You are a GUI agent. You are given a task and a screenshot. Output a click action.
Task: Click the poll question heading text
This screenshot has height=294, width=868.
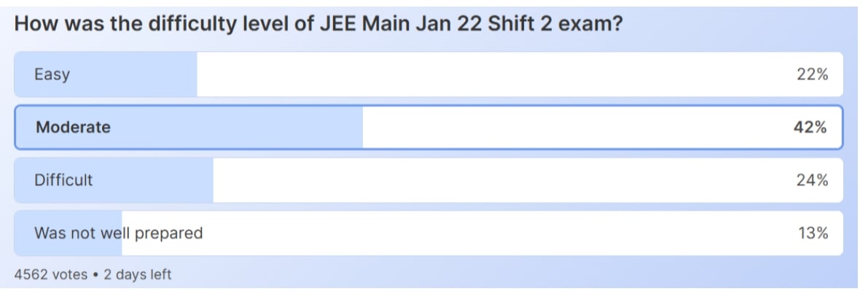pos(318,23)
